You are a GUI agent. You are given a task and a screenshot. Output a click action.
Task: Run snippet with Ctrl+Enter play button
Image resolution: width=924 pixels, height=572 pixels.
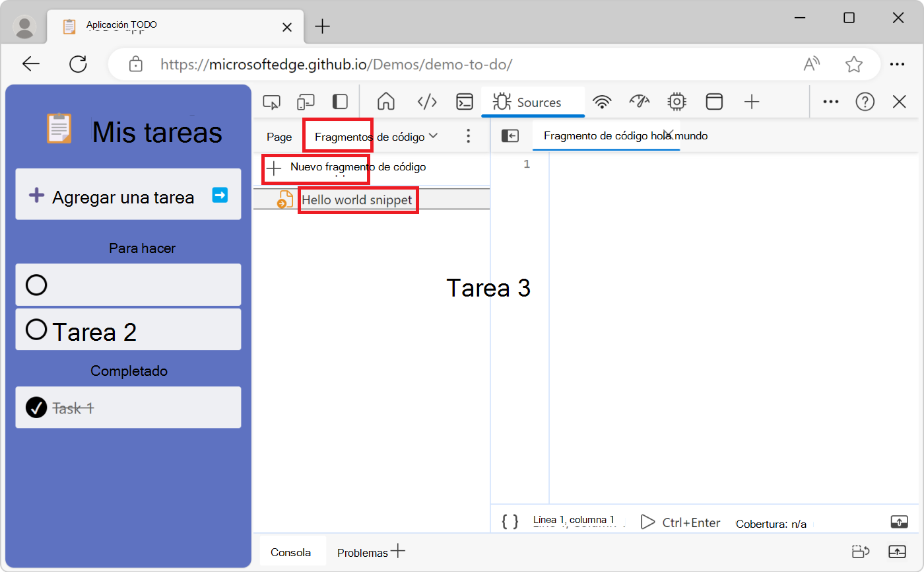point(647,522)
